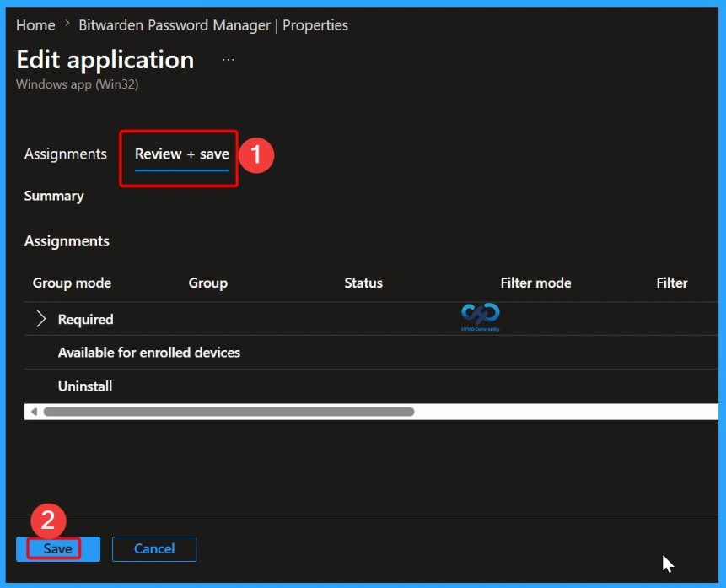Click the Group mode column header
The width and height of the screenshot is (726, 588).
(72, 283)
